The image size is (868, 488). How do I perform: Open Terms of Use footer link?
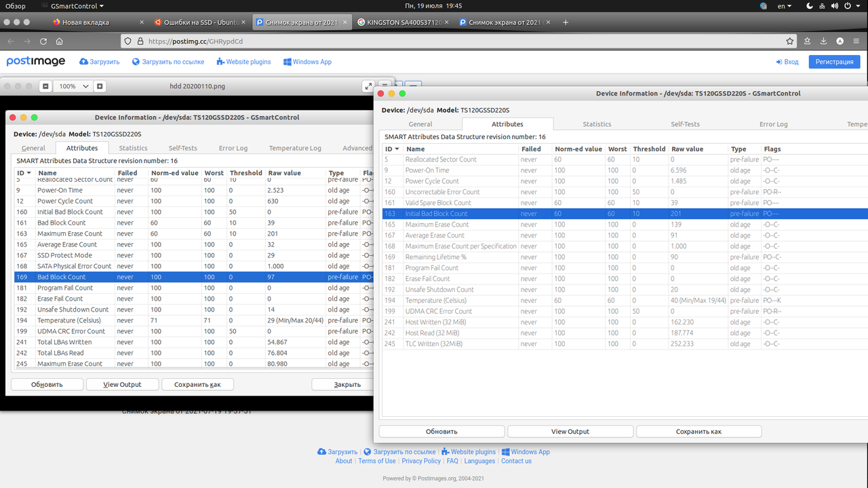coord(376,461)
